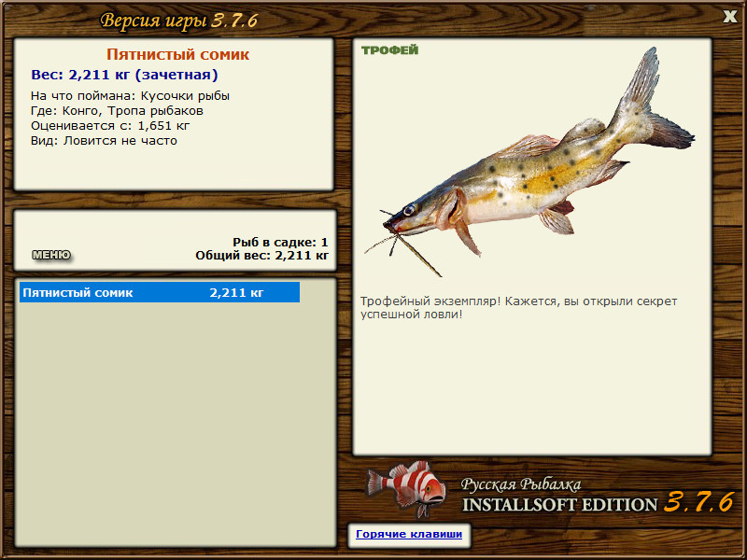747x560 pixels.
Task: Click Версия игры 3.7.6 header
Action: tap(179, 21)
